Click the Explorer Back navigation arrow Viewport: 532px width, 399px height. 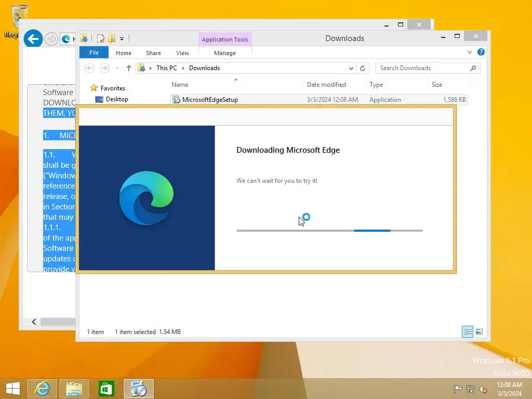coord(89,68)
